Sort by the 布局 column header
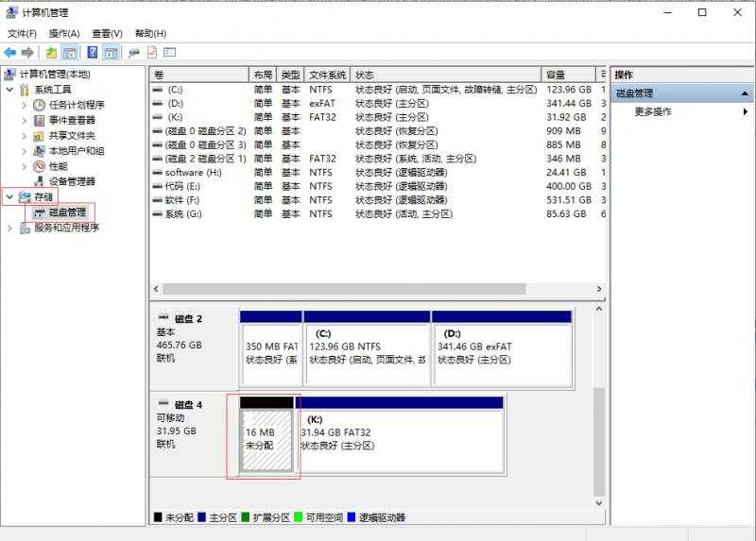Viewport: 756px width, 541px height. click(263, 75)
